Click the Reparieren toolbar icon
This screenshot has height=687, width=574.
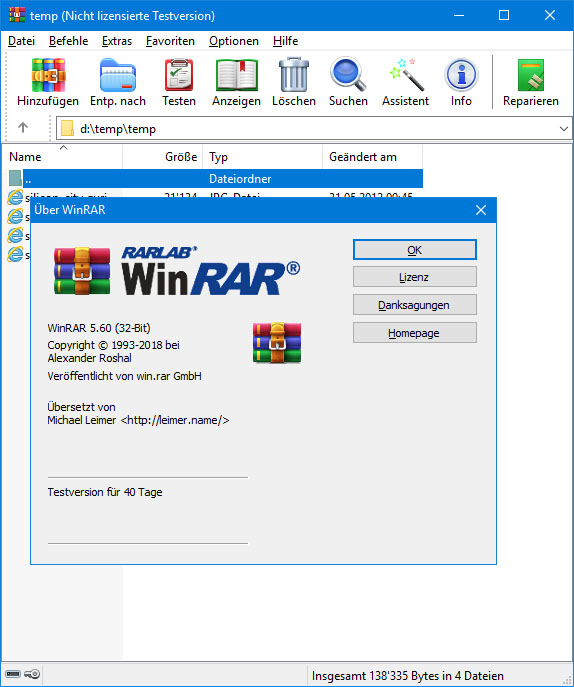pos(531,75)
